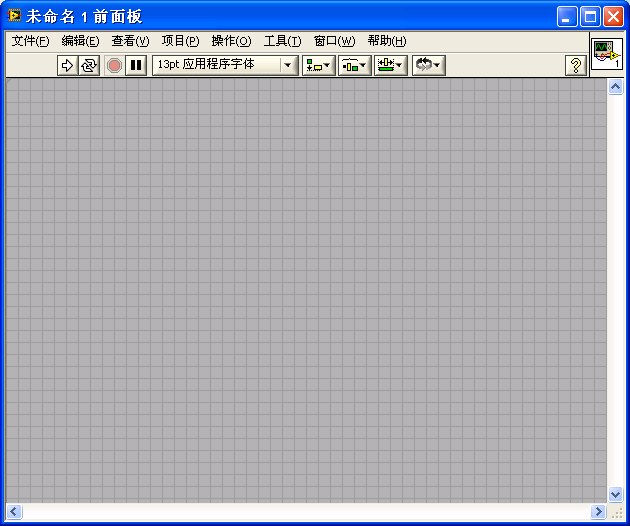
Task: Click the LabVIEW title bar icon
Action: [x=14, y=16]
